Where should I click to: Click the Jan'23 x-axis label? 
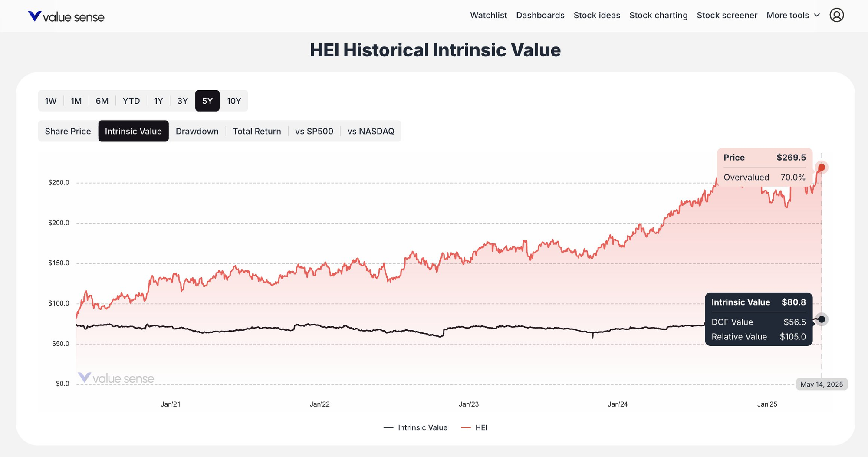(469, 404)
